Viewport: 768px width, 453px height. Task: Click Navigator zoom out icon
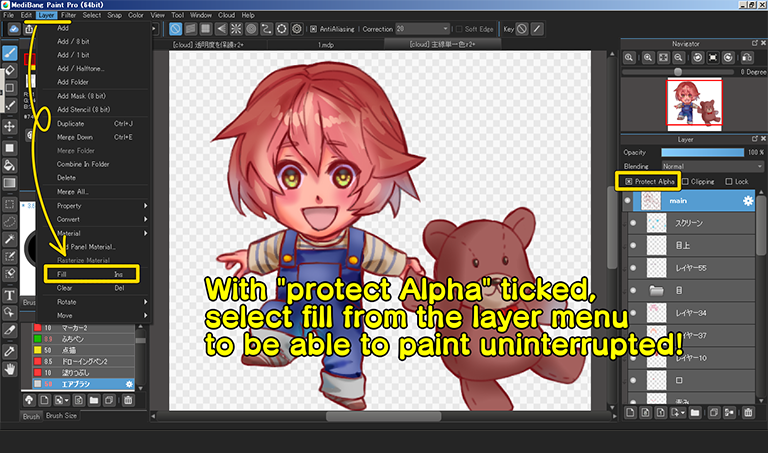coord(678,58)
